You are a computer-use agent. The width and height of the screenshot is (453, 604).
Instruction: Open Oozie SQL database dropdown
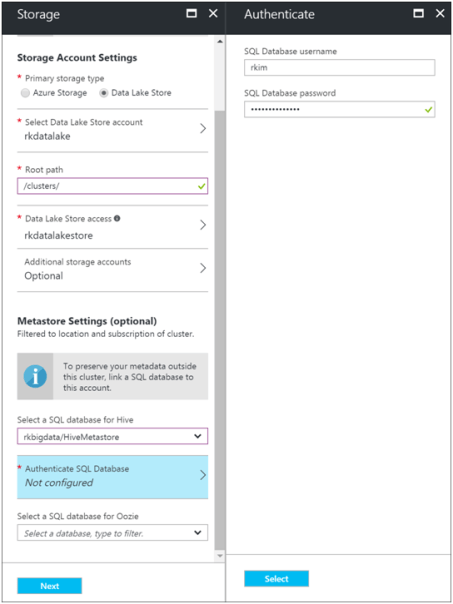coord(112,533)
